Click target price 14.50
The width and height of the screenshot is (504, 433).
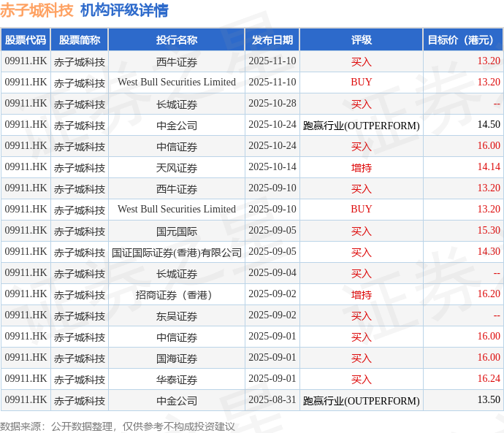pyautogui.click(x=489, y=124)
